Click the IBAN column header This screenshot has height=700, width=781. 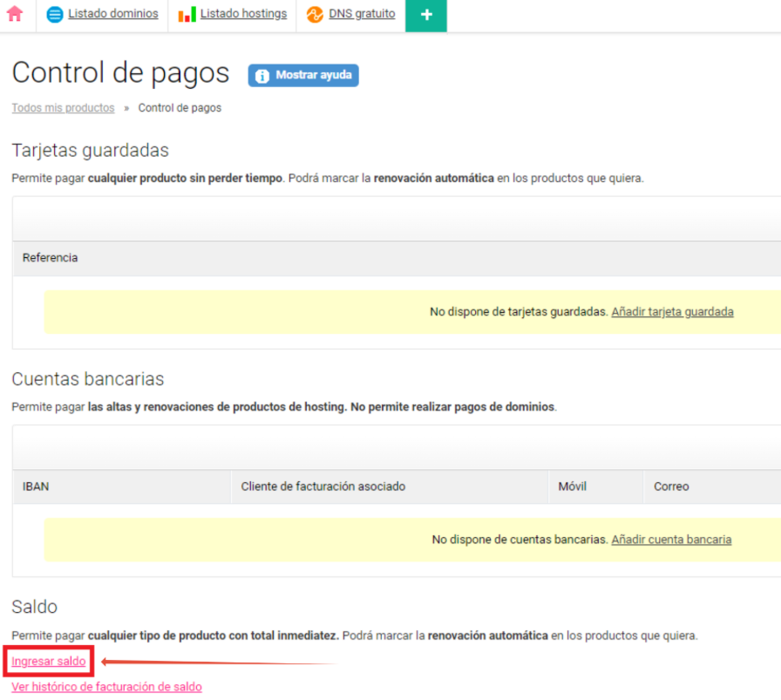click(x=36, y=486)
